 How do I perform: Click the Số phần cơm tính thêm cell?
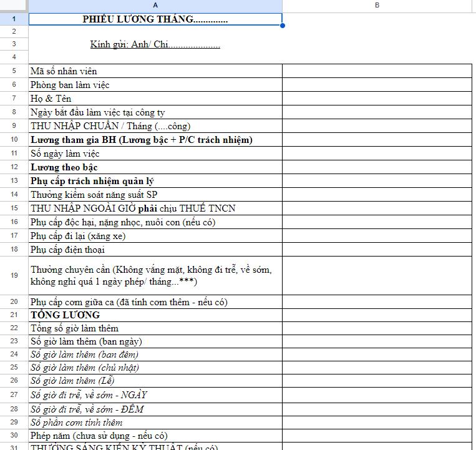click(155, 423)
